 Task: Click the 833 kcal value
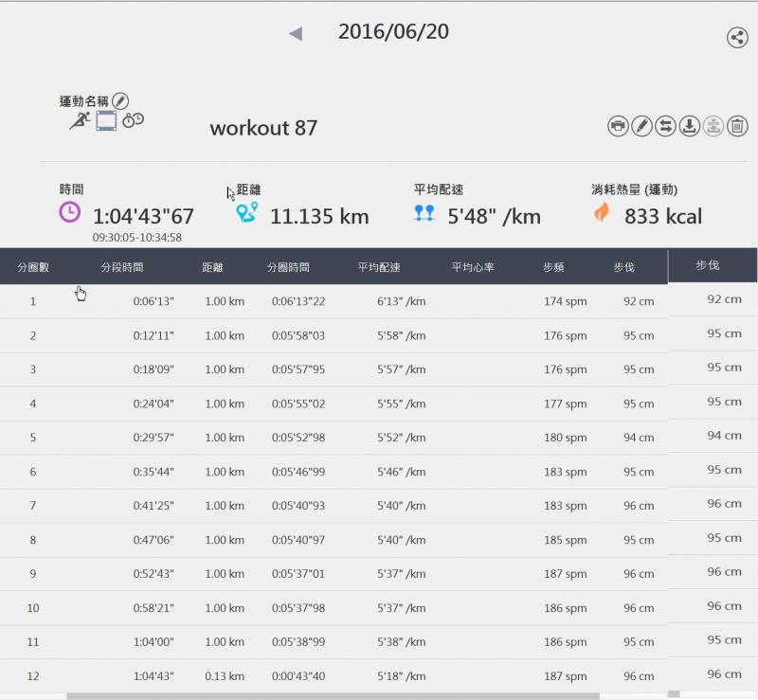663,216
